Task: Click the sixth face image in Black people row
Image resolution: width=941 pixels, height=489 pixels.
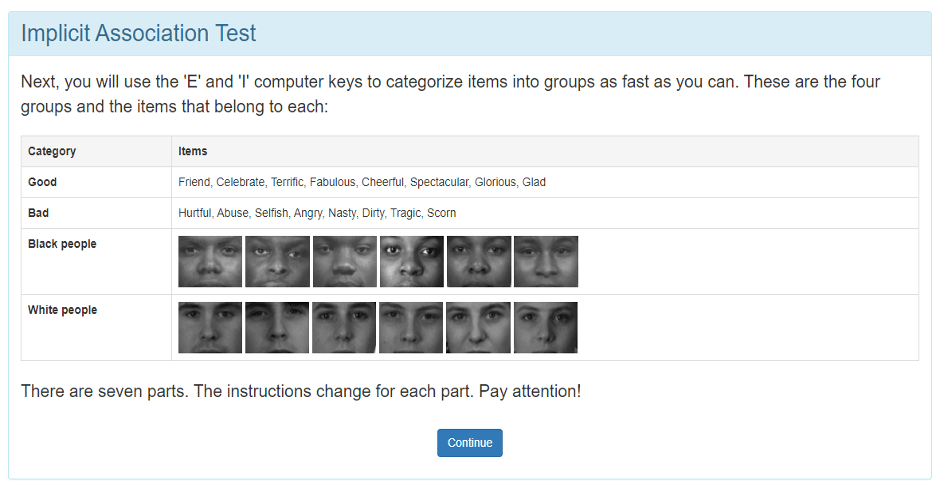Action: tap(545, 262)
